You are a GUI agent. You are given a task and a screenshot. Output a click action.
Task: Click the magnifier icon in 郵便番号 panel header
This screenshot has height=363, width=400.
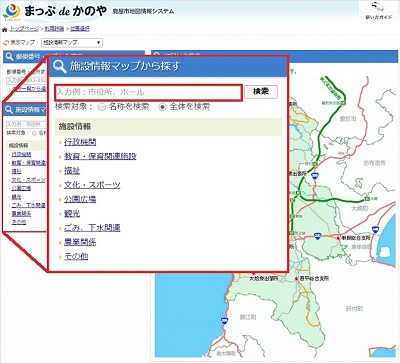[x=10, y=56]
